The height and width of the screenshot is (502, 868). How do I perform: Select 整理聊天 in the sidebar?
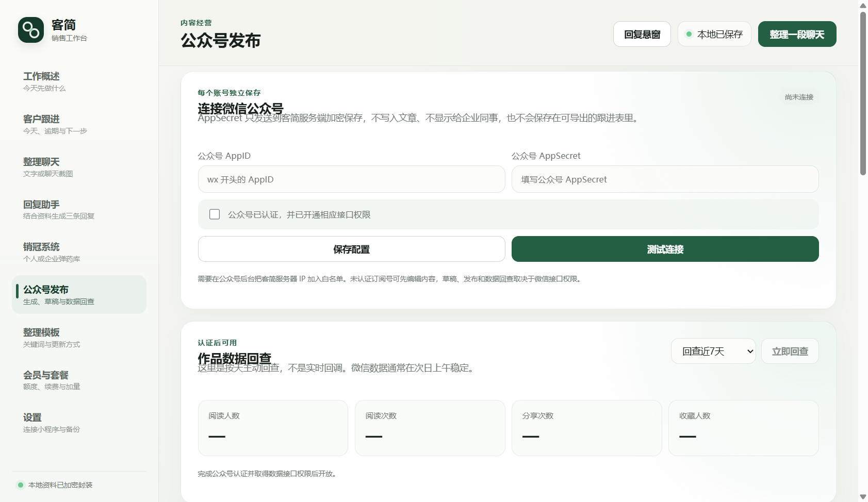[x=79, y=167]
